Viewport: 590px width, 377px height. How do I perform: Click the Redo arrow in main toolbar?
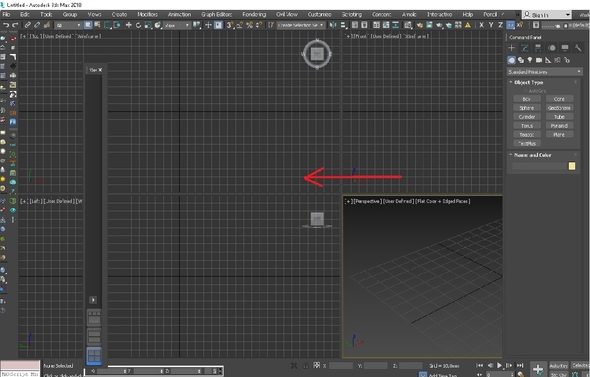click(15, 25)
